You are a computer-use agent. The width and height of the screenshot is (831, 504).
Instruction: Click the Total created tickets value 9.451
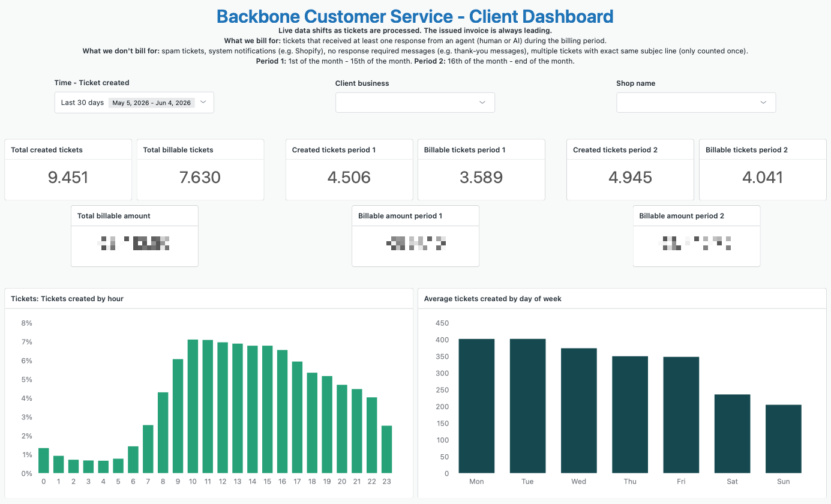click(x=68, y=178)
